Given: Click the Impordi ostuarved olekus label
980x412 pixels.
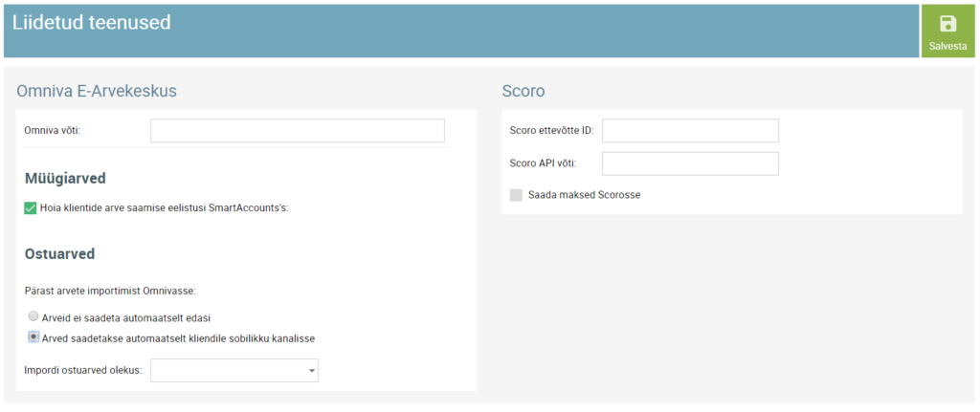Looking at the screenshot, I should 83,370.
